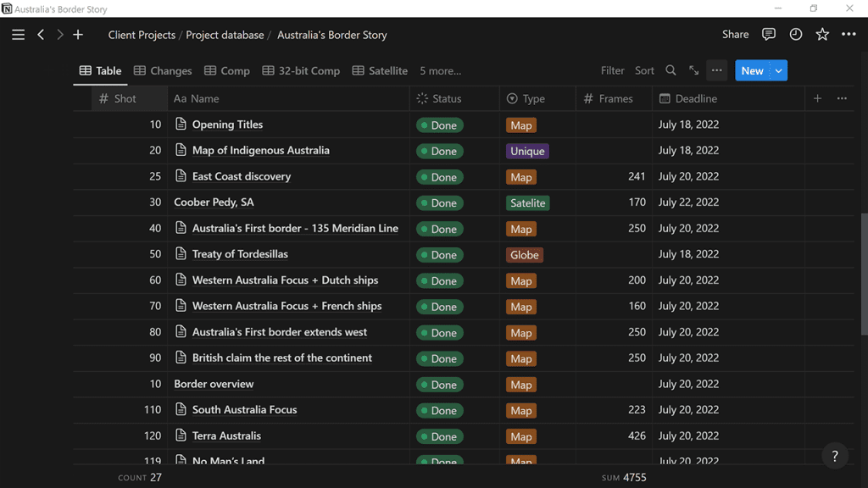Favorite this page with the star
Screen dimensions: 868x488
pyautogui.click(x=822, y=34)
